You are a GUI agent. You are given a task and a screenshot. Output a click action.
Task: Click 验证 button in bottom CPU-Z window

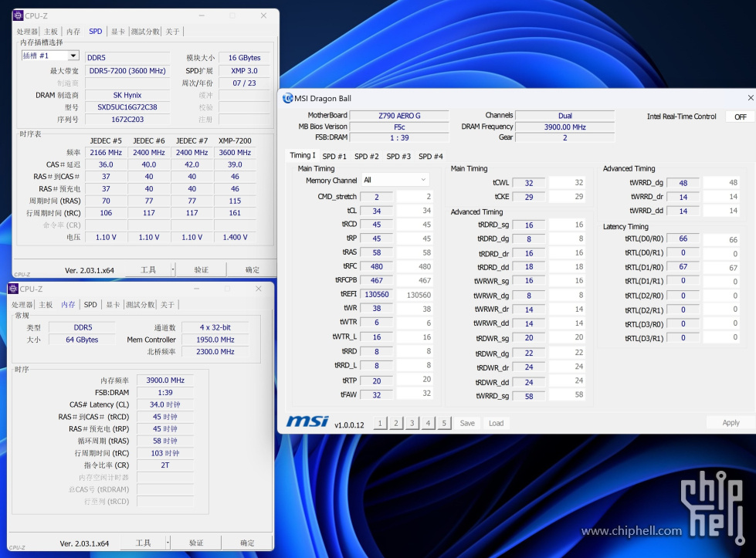coord(196,543)
